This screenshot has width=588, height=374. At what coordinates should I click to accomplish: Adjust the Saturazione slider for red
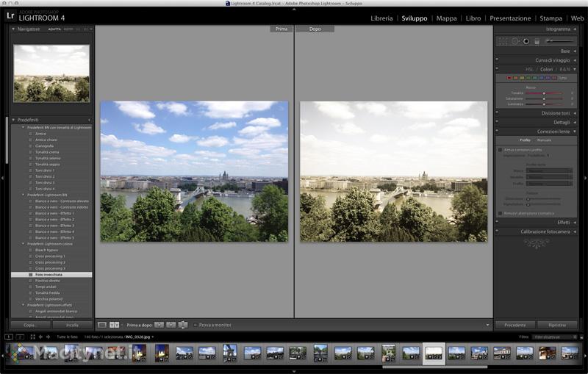click(544, 98)
